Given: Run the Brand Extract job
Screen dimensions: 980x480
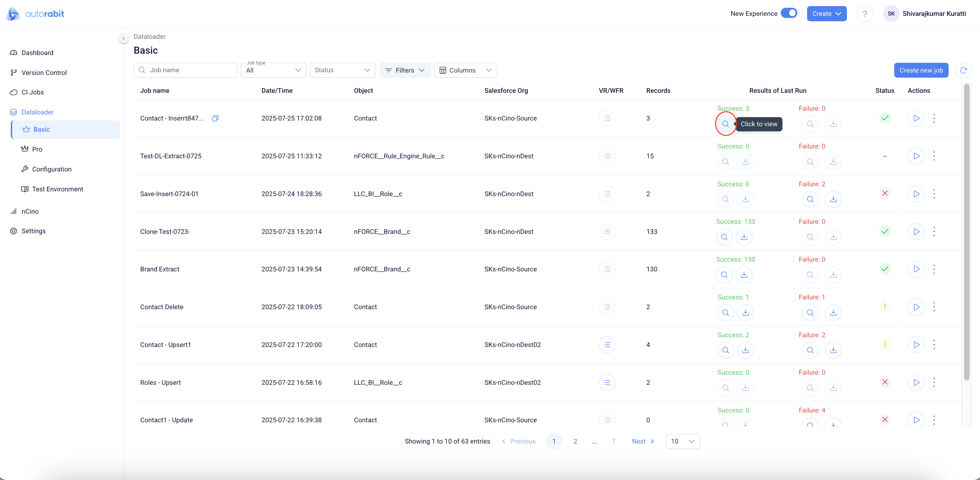Looking at the screenshot, I should (x=916, y=269).
